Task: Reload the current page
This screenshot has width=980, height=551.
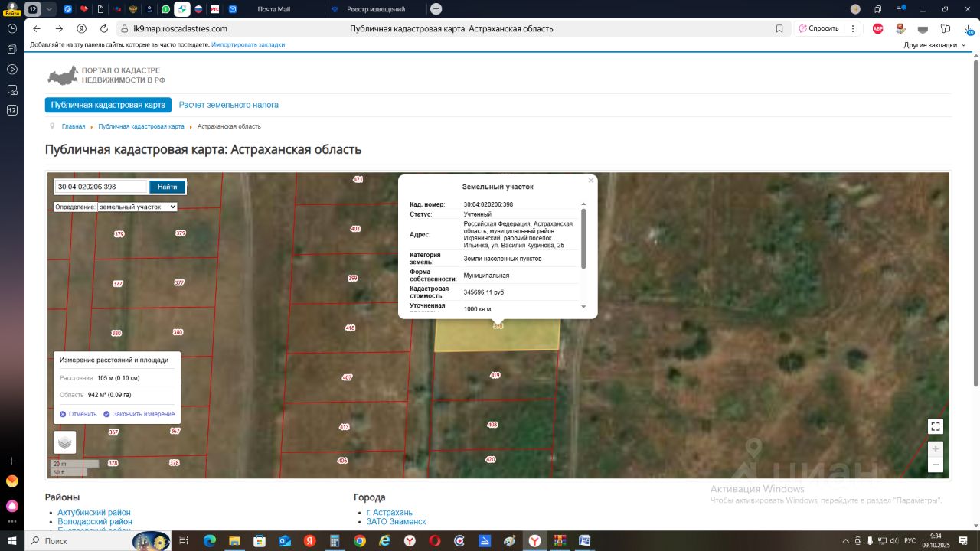Action: coord(104,28)
